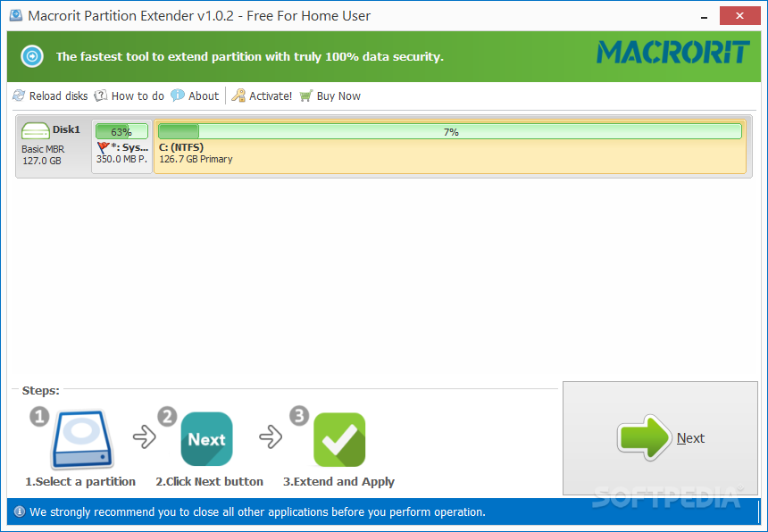The image size is (768, 532).
Task: Select Buy Now in toolbar
Action: click(338, 96)
